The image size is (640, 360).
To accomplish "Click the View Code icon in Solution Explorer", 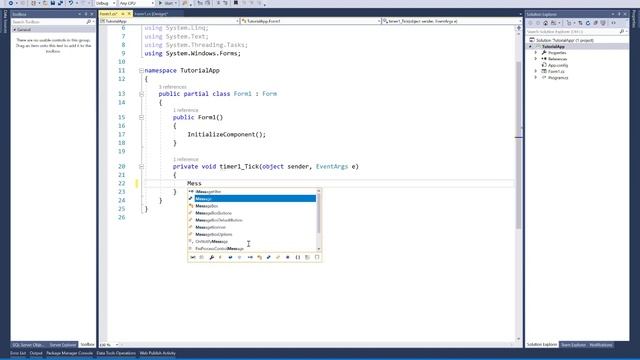I will 613,23.
